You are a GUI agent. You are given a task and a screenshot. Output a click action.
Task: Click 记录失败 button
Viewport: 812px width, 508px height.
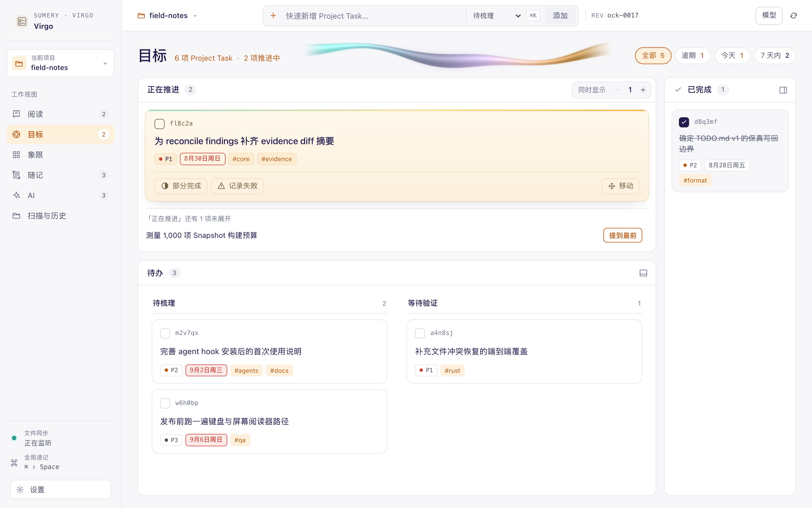tap(237, 186)
